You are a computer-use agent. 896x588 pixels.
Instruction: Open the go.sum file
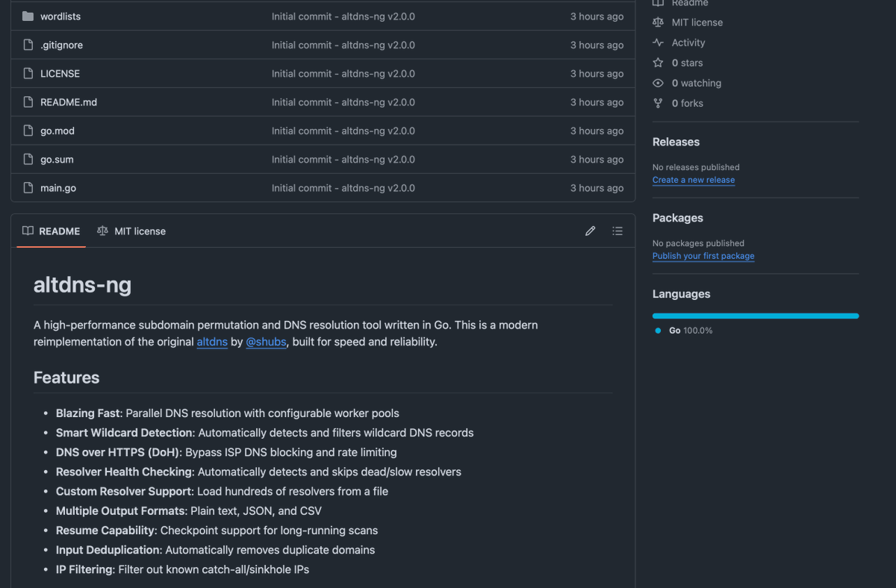[57, 159]
